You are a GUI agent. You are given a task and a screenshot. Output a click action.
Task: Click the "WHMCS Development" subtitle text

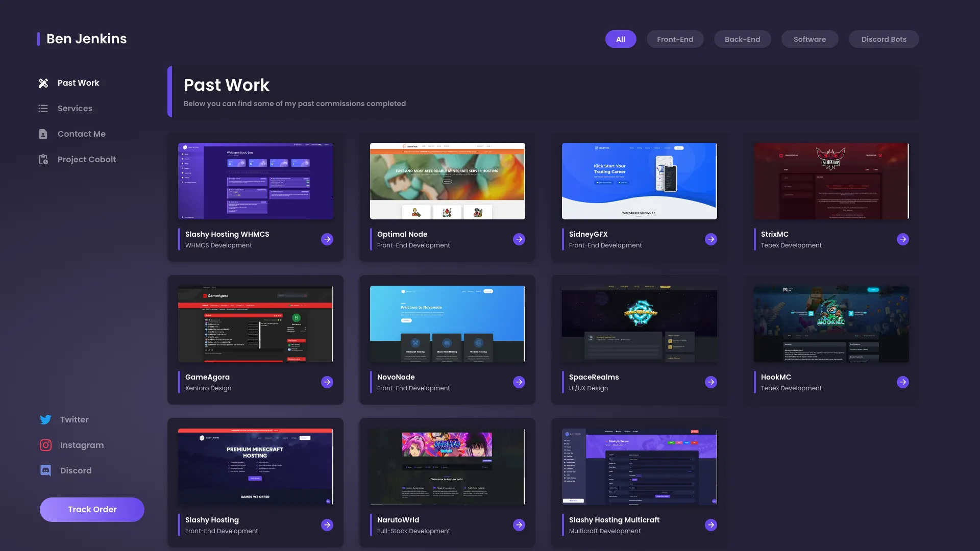218,245
